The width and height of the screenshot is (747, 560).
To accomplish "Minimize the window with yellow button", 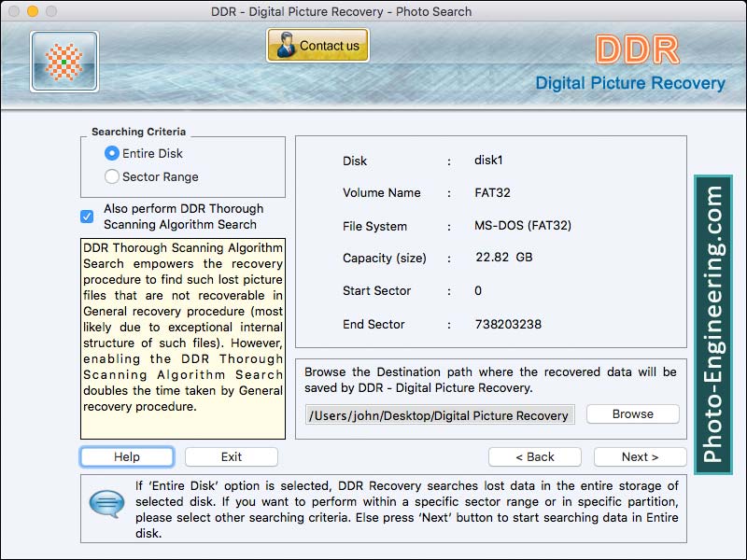I will click(32, 11).
